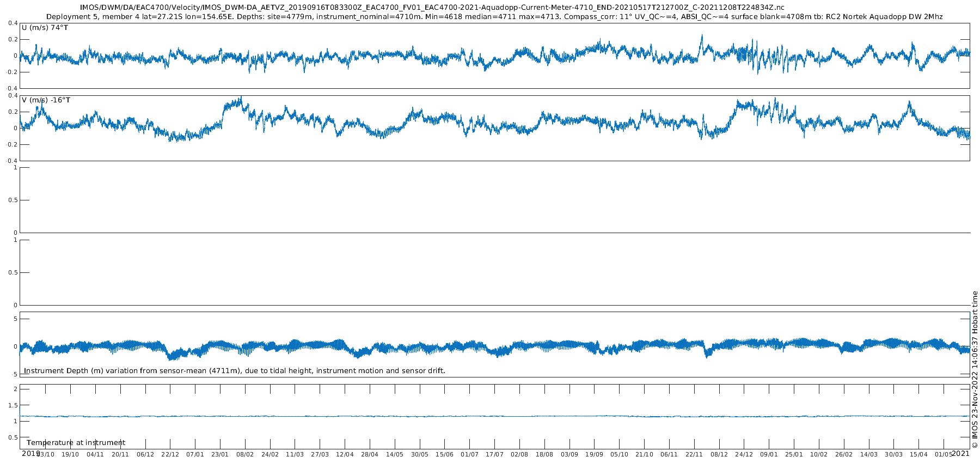Select the '15/06' date tick label
This screenshot has height=463, width=980.
445,454
